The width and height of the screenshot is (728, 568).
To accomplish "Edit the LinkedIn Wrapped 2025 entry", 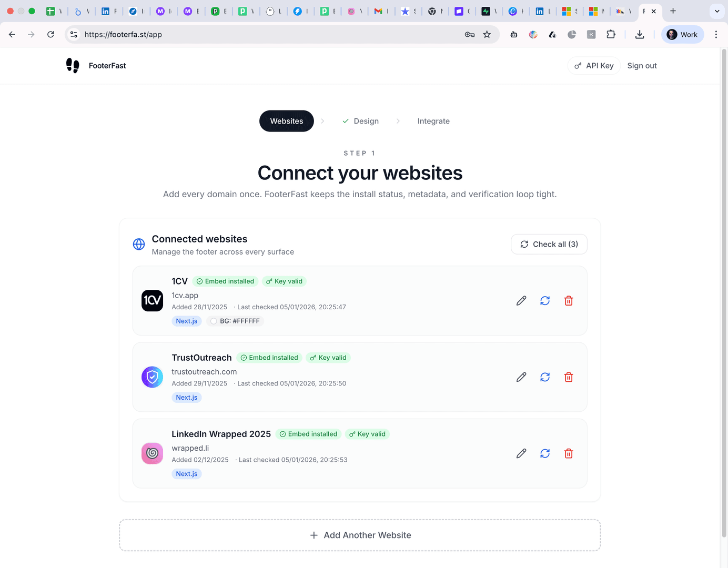I will 521,453.
